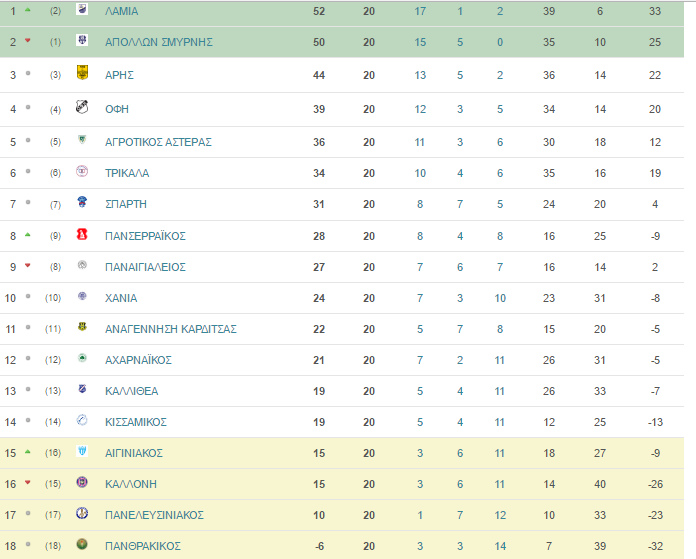Click the ΑΡΗΣ yellow crest icon

(82, 72)
